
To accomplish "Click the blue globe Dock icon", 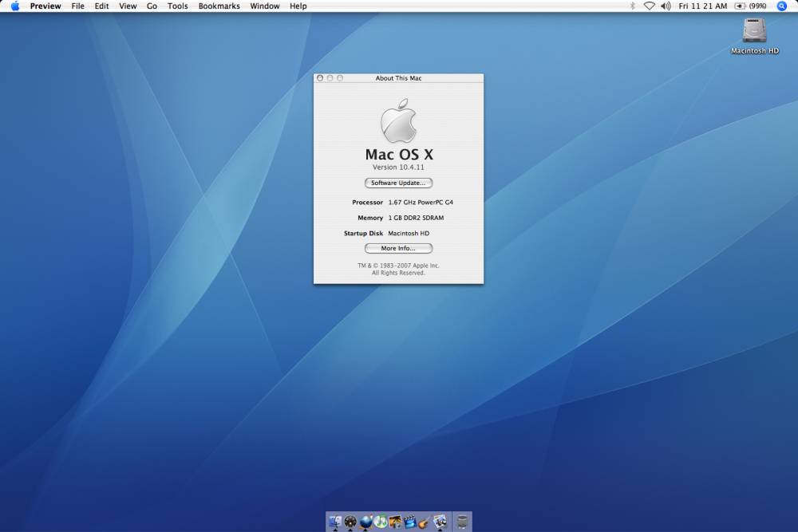I will pyautogui.click(x=365, y=522).
